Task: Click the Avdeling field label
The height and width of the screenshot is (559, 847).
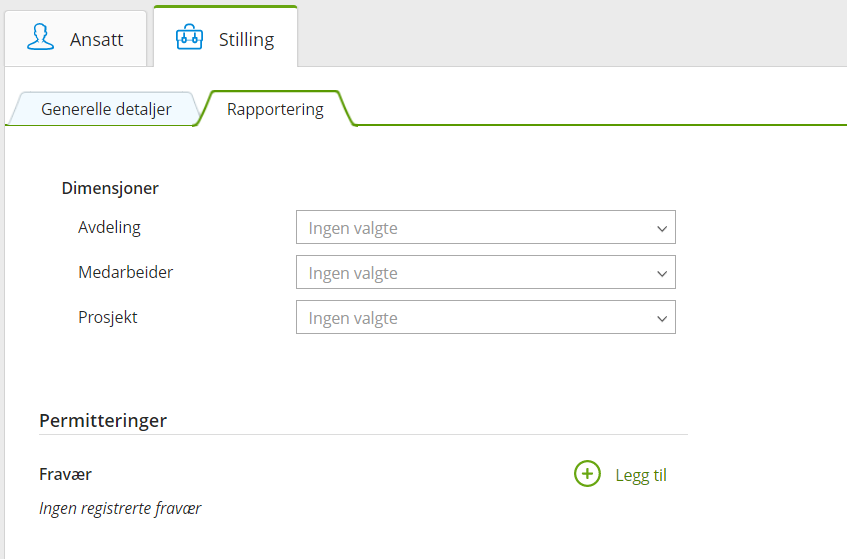Action: coord(109,227)
